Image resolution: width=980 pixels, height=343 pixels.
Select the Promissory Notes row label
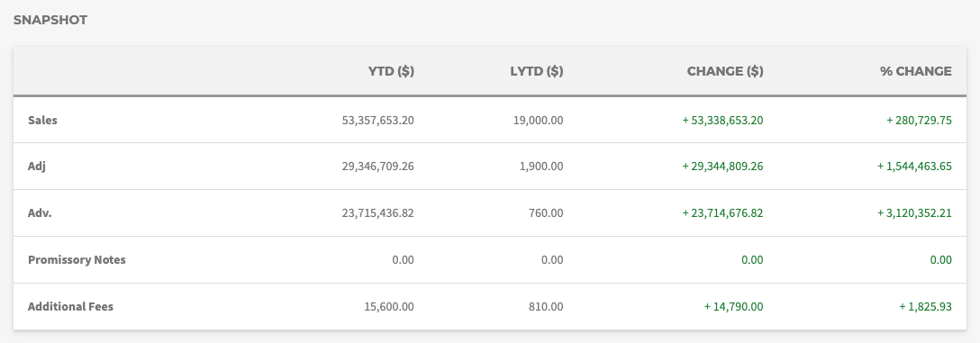pos(77,260)
